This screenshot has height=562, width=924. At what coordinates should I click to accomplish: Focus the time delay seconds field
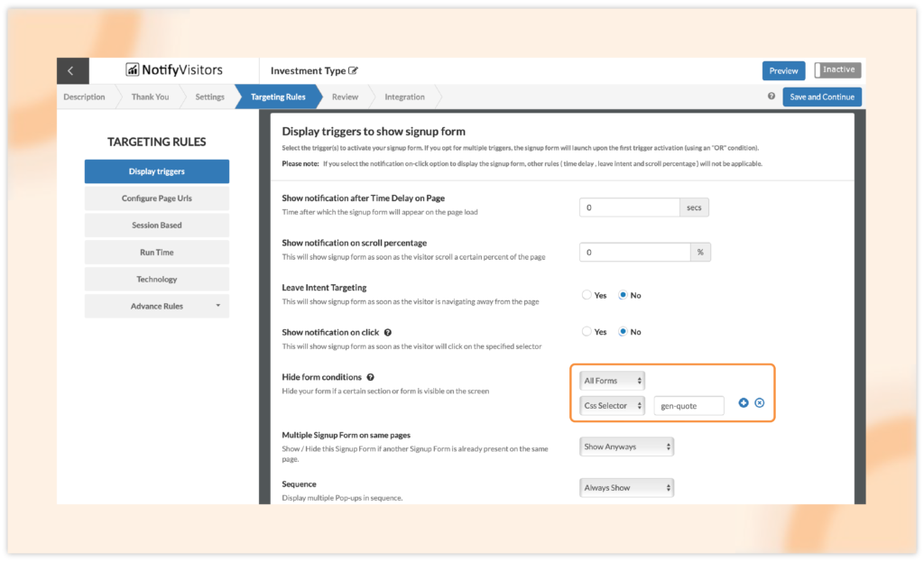[629, 207]
